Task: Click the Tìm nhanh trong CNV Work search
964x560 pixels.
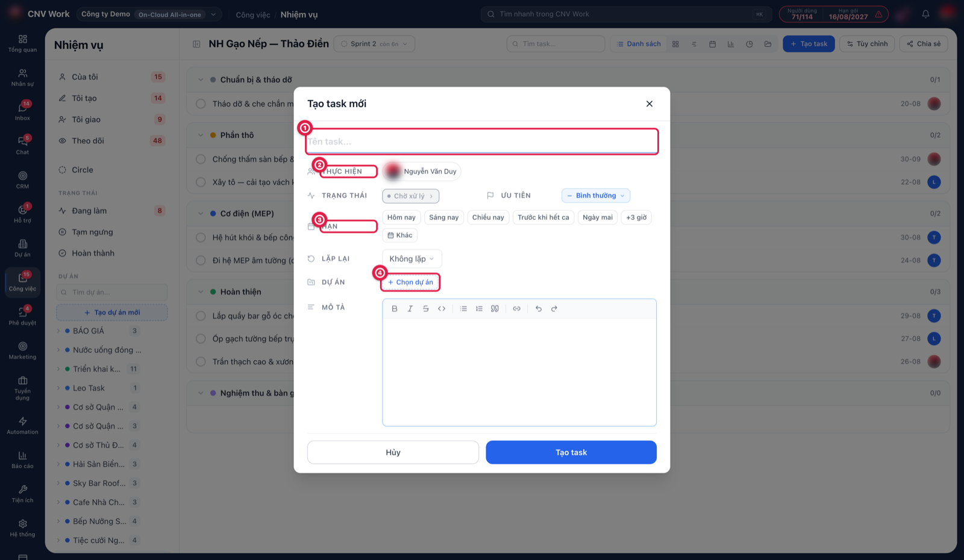Action: (x=625, y=14)
